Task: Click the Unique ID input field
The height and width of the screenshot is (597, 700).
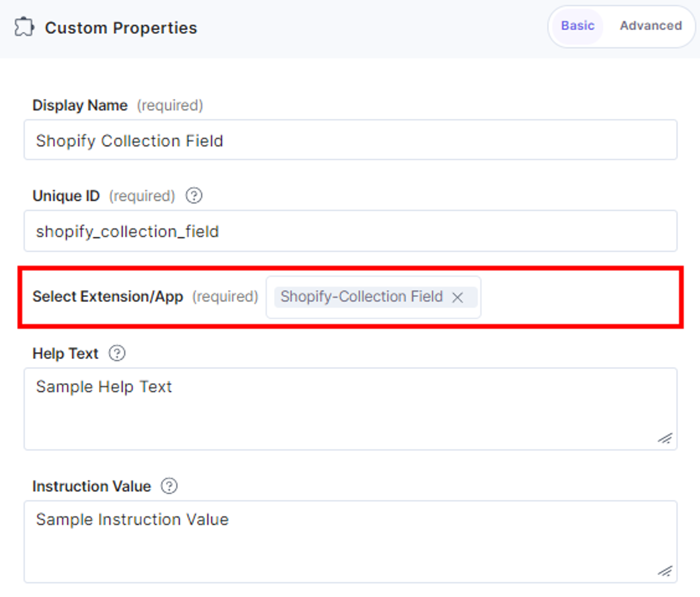Action: [x=350, y=231]
